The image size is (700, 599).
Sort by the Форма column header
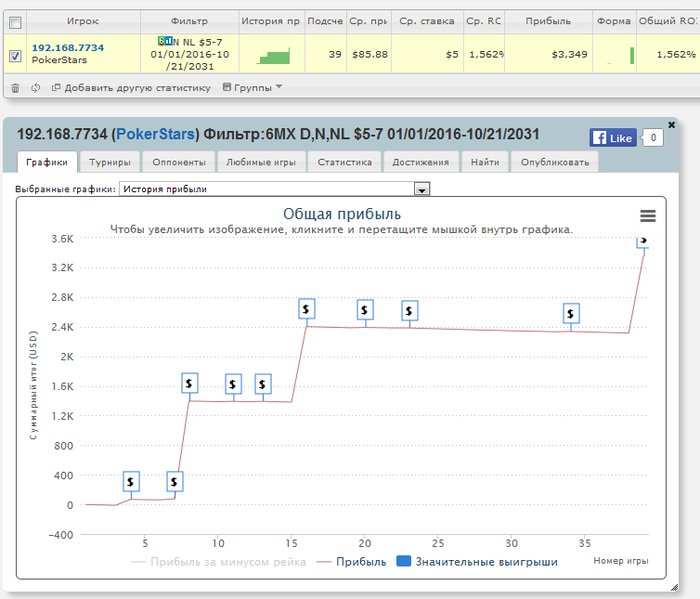click(614, 21)
